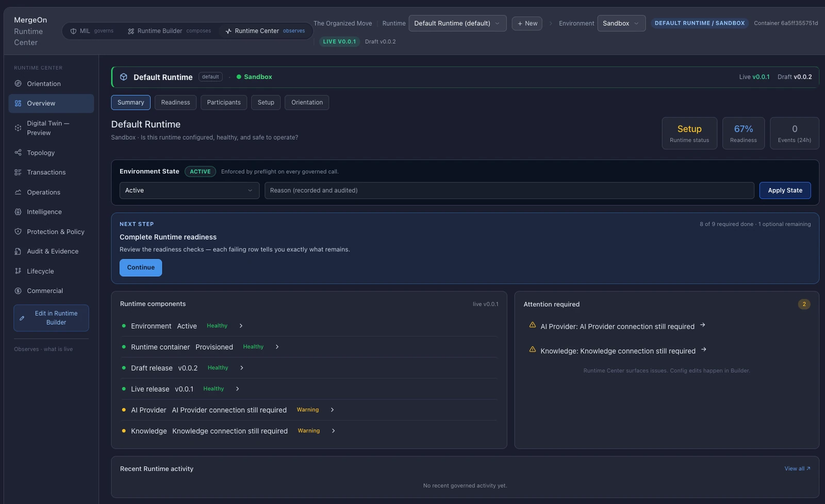Click the green Sandbox status label
The height and width of the screenshot is (504, 825).
(x=254, y=77)
